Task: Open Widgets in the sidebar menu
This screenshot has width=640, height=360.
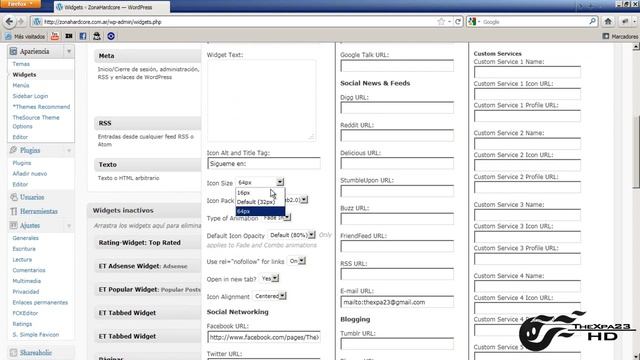Action: coord(24,75)
